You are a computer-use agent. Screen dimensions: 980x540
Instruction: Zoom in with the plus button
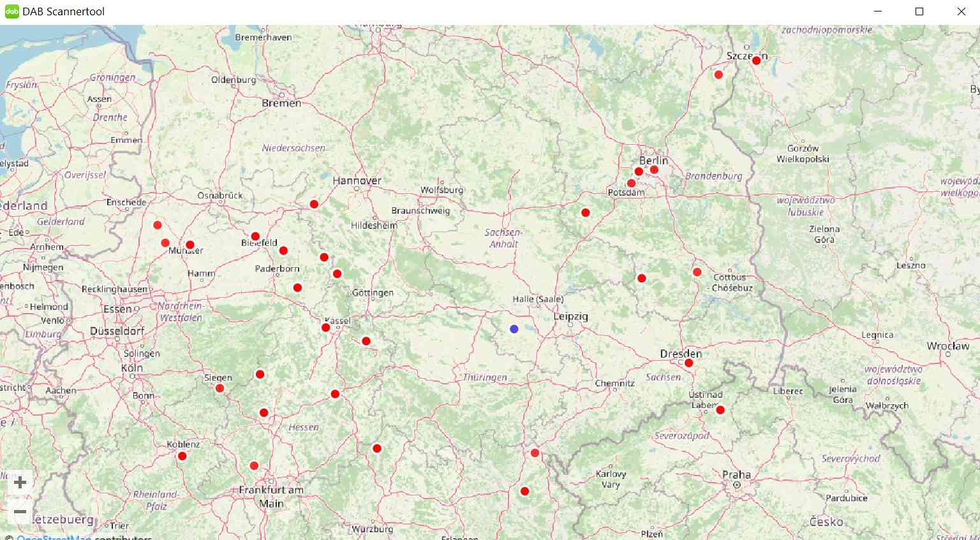tap(20, 483)
